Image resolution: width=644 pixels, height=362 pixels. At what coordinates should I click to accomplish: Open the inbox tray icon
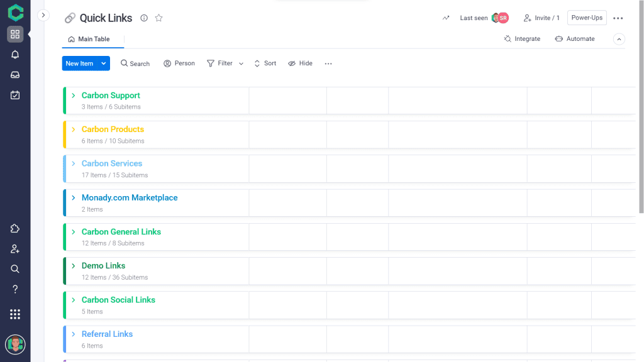[x=15, y=75]
